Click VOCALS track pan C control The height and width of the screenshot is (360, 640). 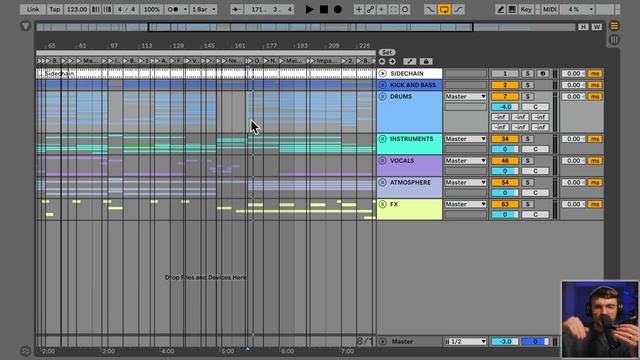535,171
